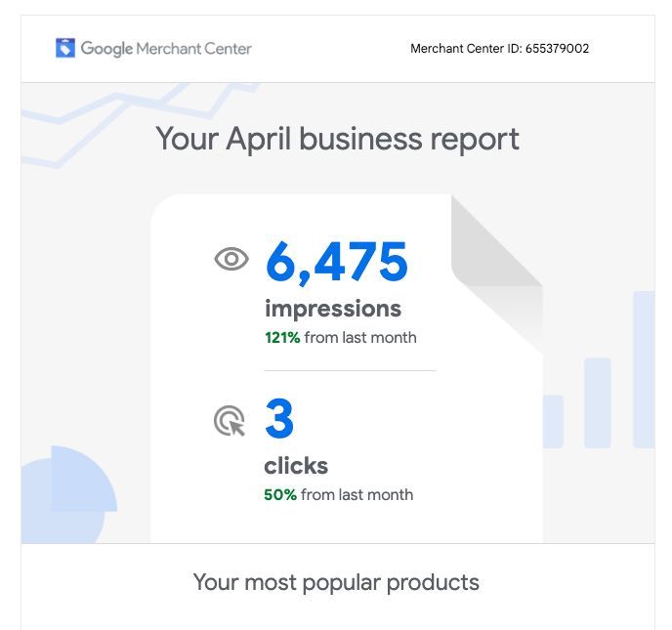Click the shortest blue bar in chart
Viewport: 672px width, 630px height.
(553, 421)
